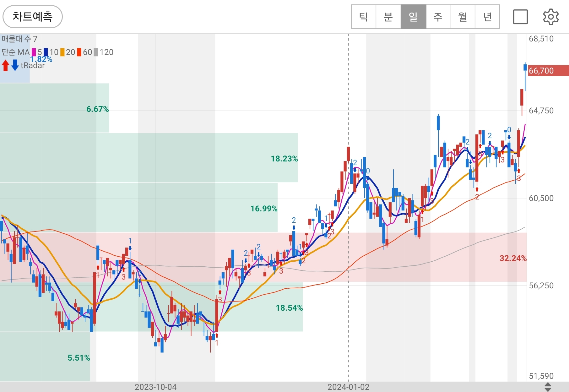The height and width of the screenshot is (392, 569).
Task: Click the red MA 60 color swatch
Action: pos(79,52)
